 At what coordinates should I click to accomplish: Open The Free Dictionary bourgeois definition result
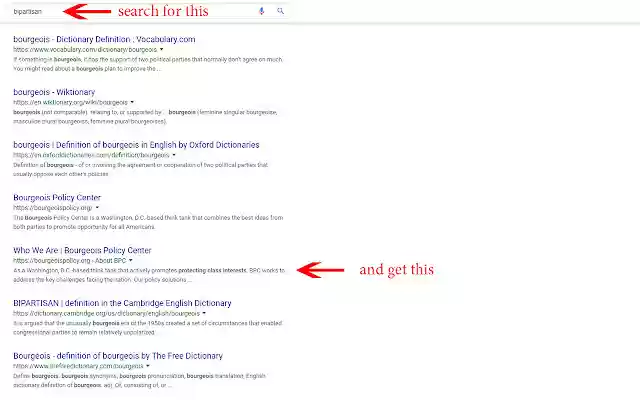pyautogui.click(x=118, y=356)
